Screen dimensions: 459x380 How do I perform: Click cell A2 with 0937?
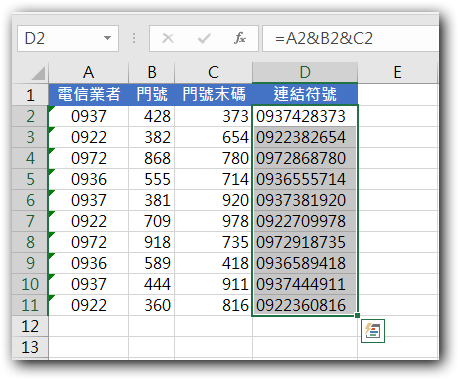(x=88, y=116)
